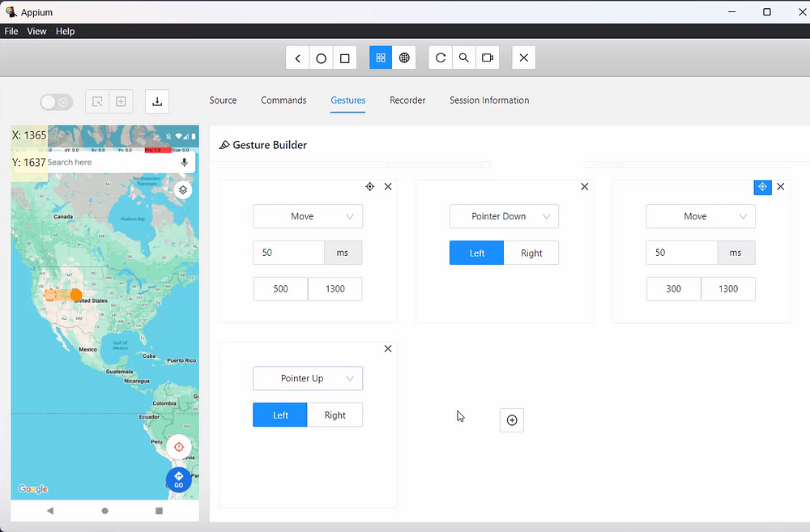Add a new gesture action with plus

click(512, 420)
